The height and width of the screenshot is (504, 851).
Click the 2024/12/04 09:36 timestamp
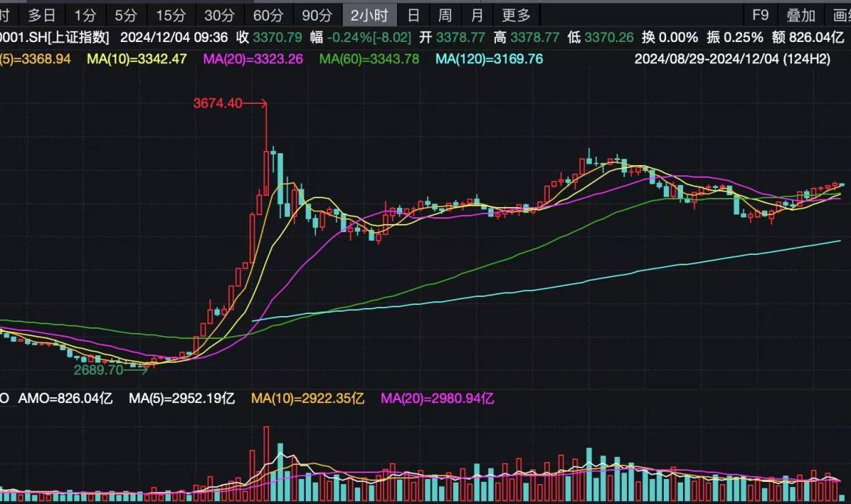pyautogui.click(x=174, y=38)
